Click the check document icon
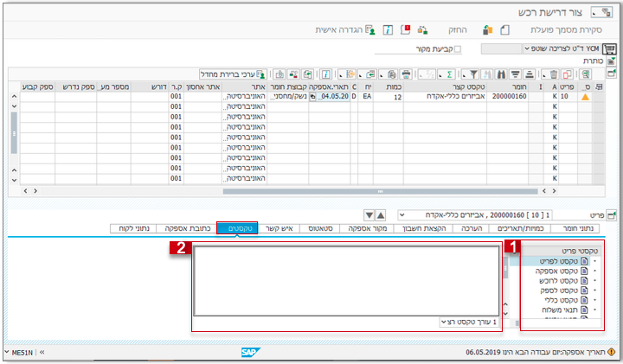 (x=422, y=29)
